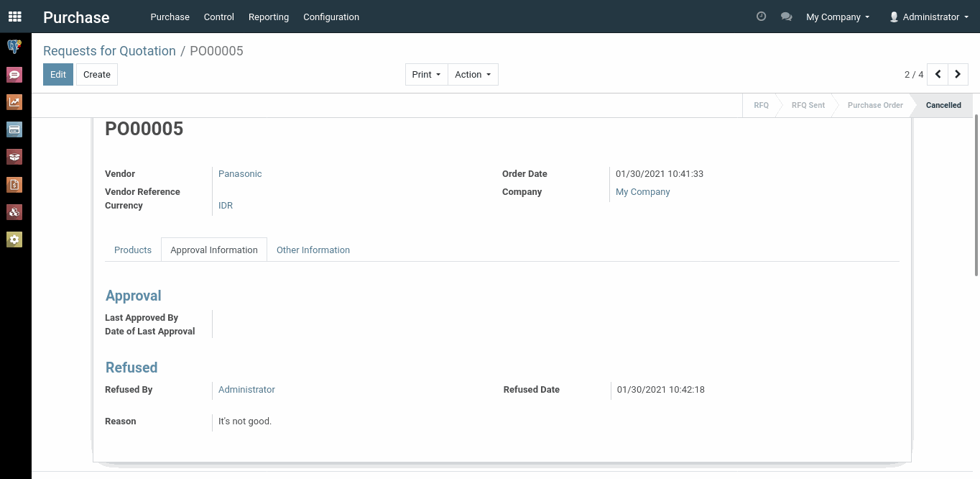
Task: Go to the next record arrow
Action: pyautogui.click(x=958, y=75)
